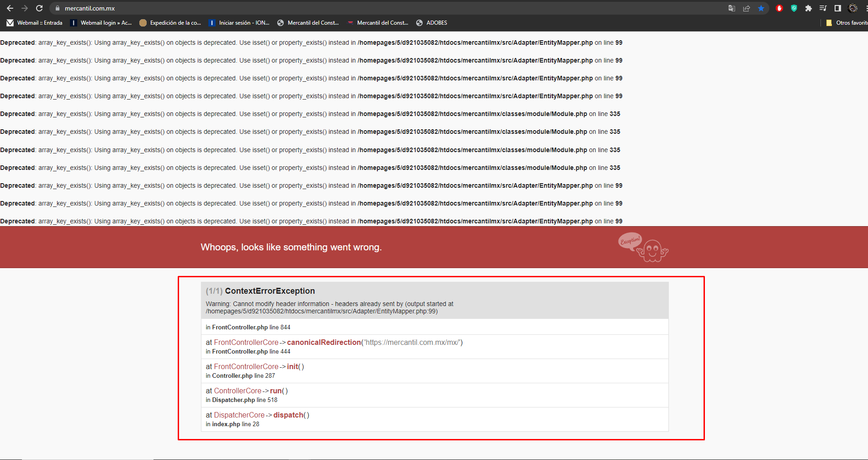Click the init method name
868x460 pixels.
click(292, 366)
